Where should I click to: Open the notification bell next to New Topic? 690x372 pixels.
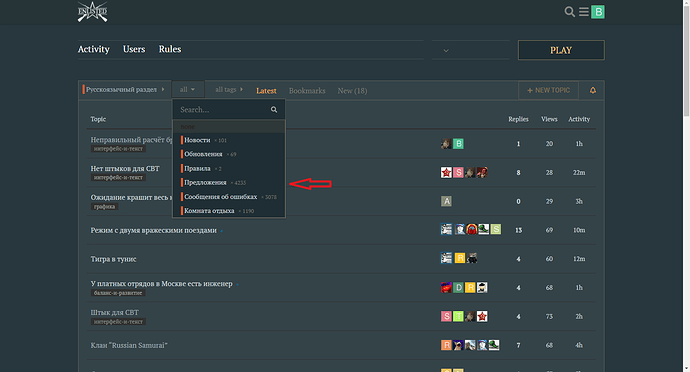click(593, 90)
